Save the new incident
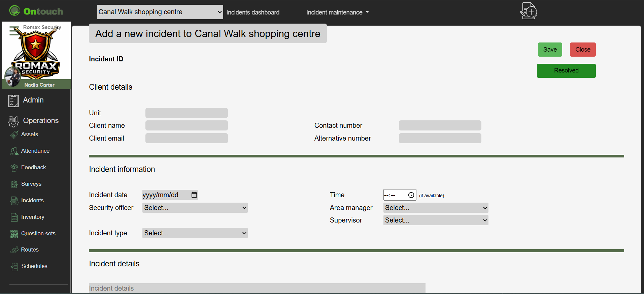The image size is (644, 294). click(550, 50)
